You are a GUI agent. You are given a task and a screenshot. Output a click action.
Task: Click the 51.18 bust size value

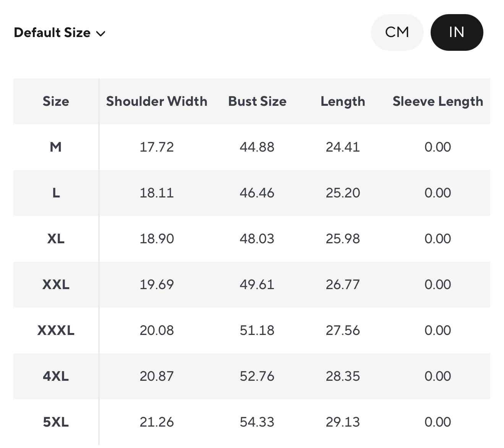coord(257,330)
